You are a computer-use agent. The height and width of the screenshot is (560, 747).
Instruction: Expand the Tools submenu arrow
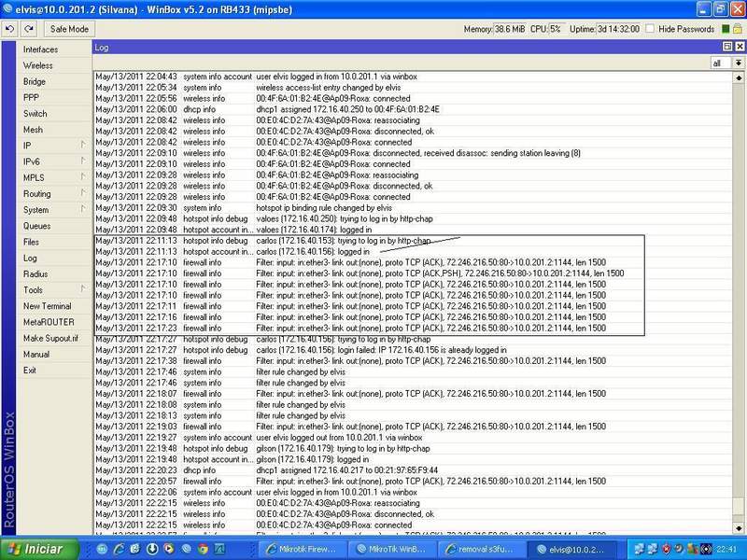click(83, 289)
